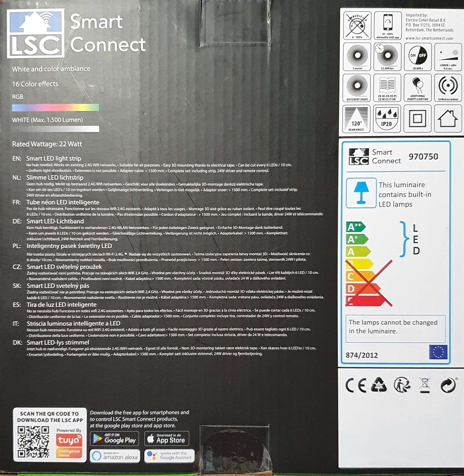
Task: Click the regulation number 874/2012
Action: tap(362, 355)
